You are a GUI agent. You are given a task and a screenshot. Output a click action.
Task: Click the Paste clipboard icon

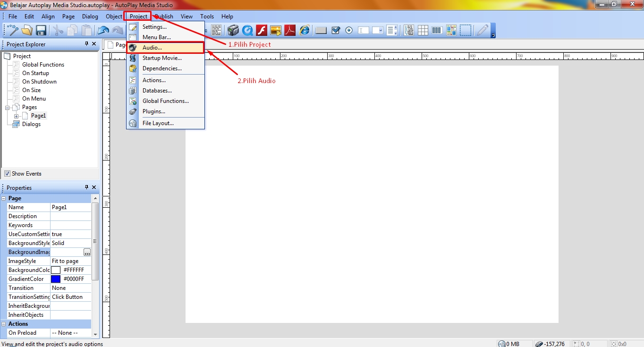pyautogui.click(x=87, y=31)
